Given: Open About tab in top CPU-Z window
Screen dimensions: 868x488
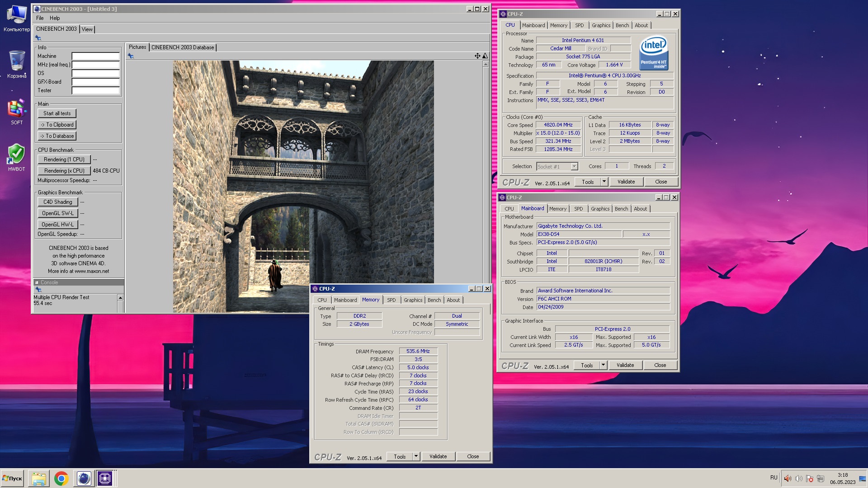Looking at the screenshot, I should pos(642,25).
